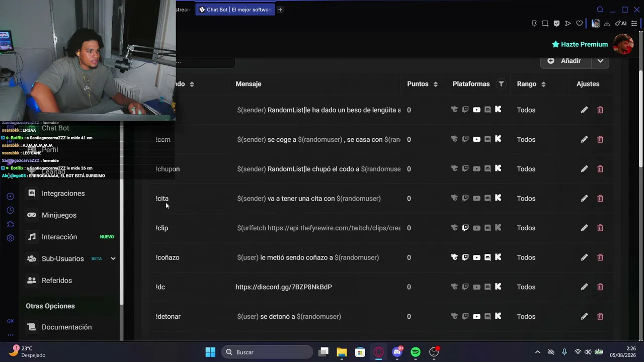The width and height of the screenshot is (644, 362).
Task: Click the page vertical scrollbar on the right
Action: [640, 118]
